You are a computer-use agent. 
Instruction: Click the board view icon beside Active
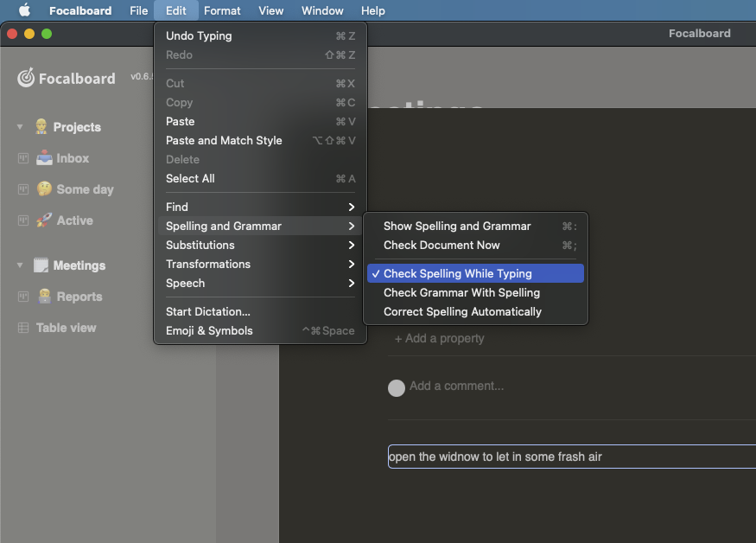click(x=23, y=220)
